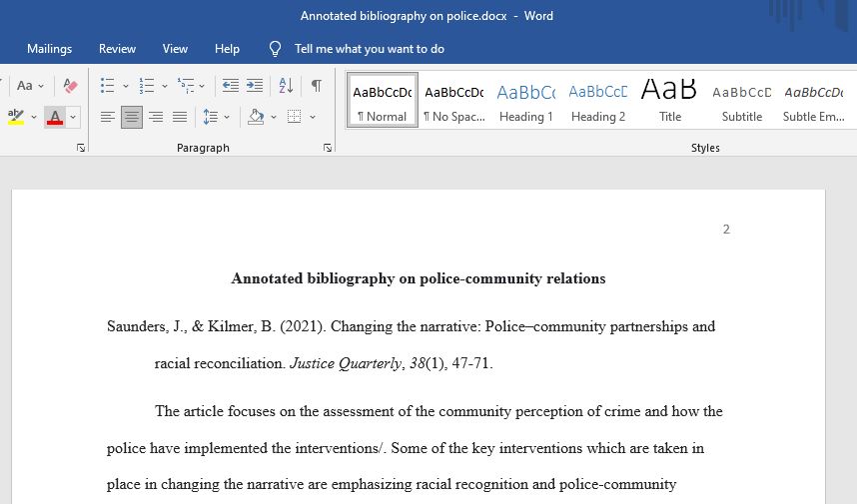
Task: Expand the numbering library dropdown arrow
Action: [x=164, y=86]
